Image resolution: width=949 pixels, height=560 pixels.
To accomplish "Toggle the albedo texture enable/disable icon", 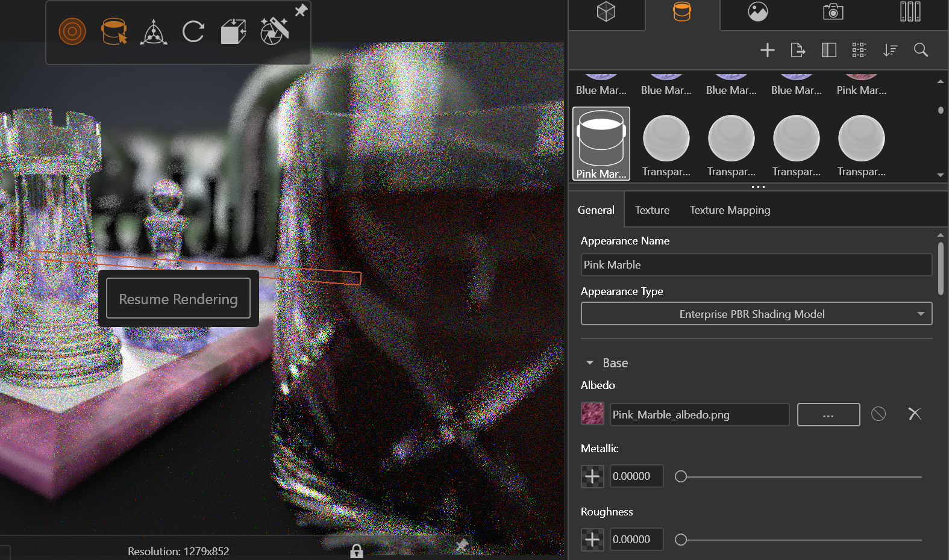I will click(x=879, y=414).
